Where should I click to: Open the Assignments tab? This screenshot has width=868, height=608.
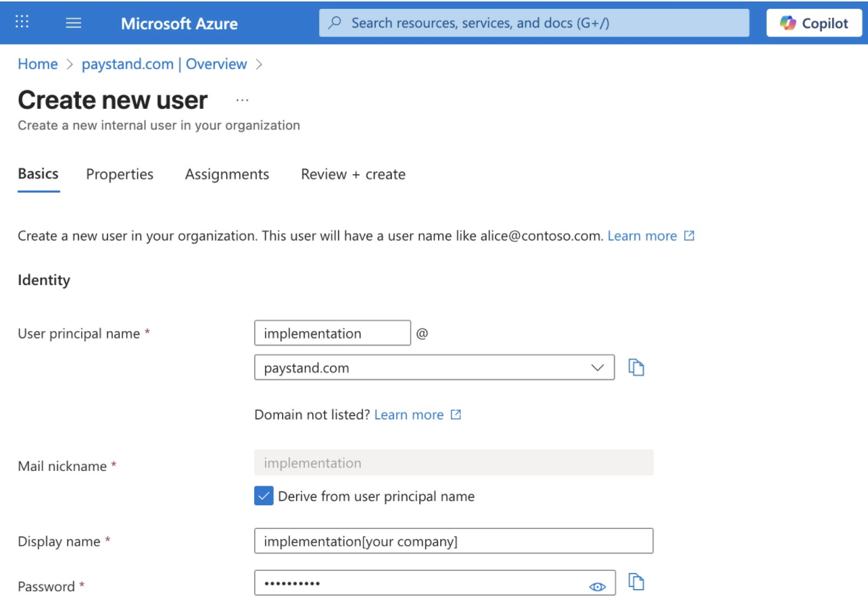[227, 174]
